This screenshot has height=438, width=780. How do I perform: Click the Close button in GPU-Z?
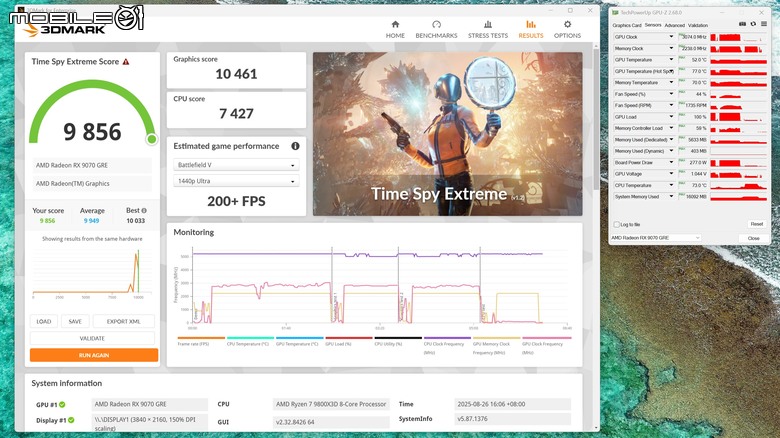pyautogui.click(x=754, y=238)
